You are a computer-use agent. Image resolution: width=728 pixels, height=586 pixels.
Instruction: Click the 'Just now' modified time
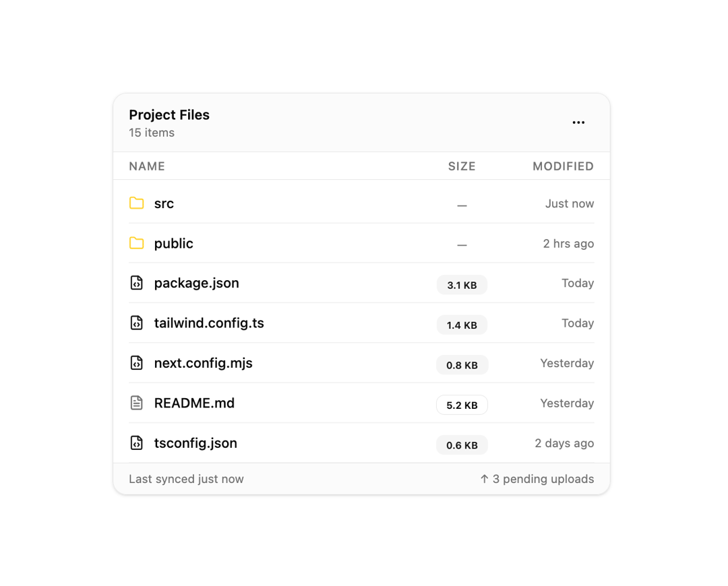coord(569,203)
